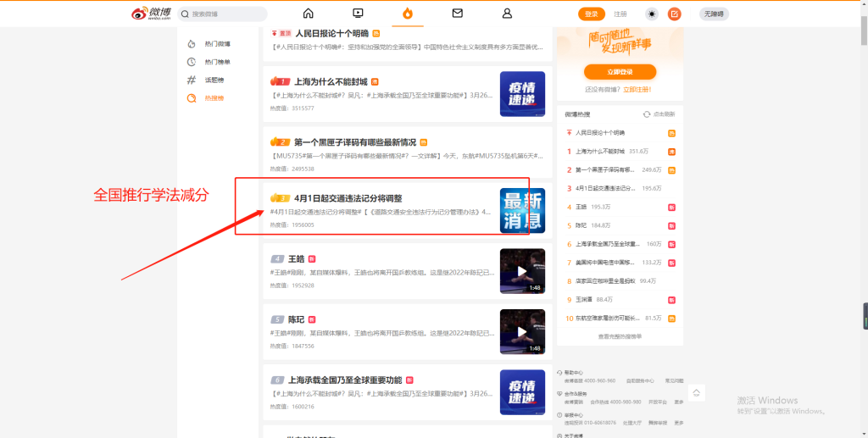Click the orange 登录 button in header

pos(592,14)
